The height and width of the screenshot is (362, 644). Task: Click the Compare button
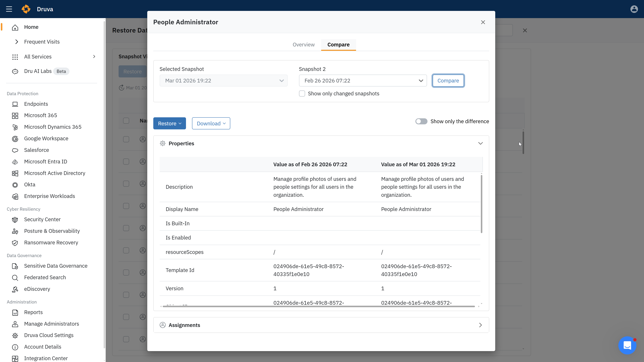[x=448, y=80]
